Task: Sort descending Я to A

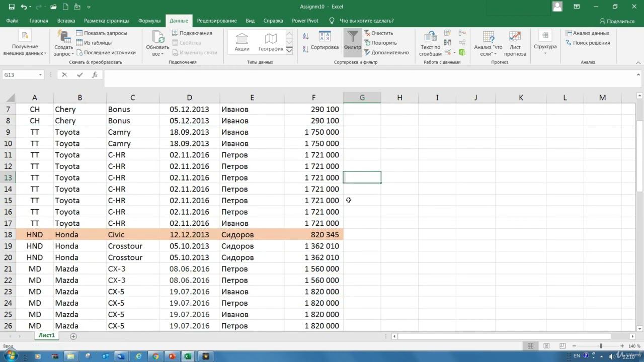Action: pos(306,49)
